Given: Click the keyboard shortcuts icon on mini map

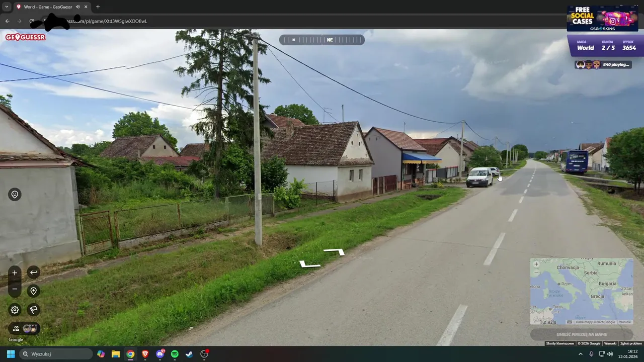Looking at the screenshot, I should point(570,322).
